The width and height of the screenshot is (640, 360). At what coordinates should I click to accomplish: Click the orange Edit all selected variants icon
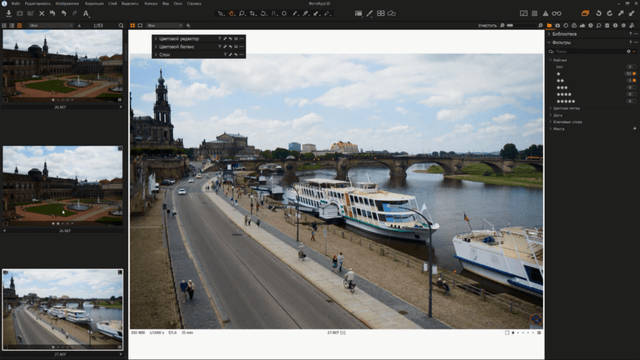click(585, 13)
